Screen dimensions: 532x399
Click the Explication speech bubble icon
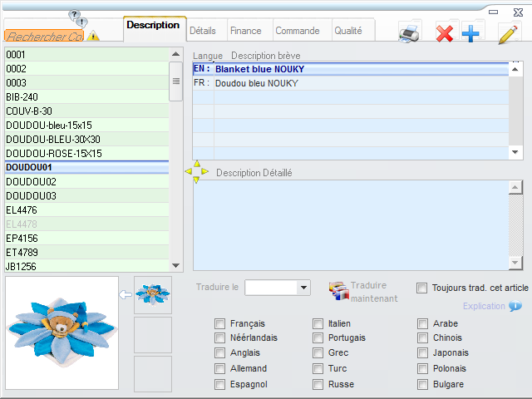[515, 307]
